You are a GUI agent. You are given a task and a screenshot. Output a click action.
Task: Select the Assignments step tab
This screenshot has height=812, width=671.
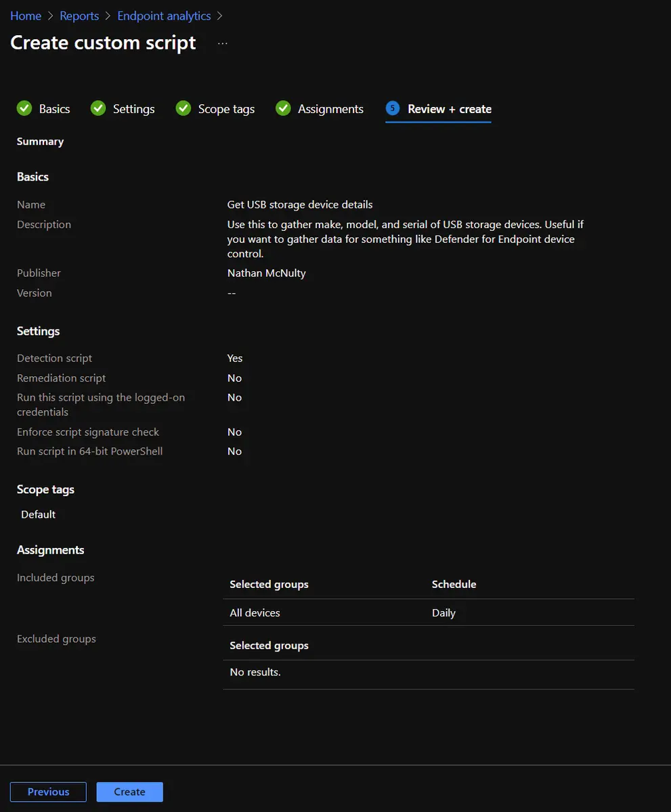(x=330, y=109)
